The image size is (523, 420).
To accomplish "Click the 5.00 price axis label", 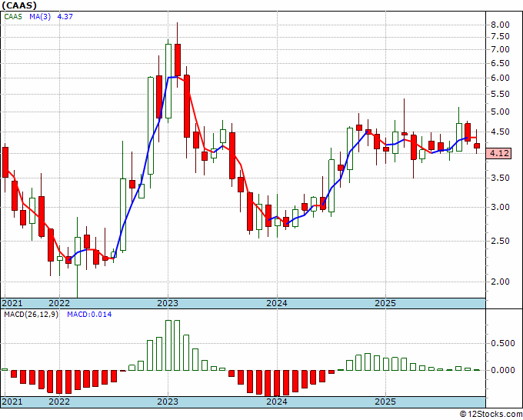I will click(500, 112).
